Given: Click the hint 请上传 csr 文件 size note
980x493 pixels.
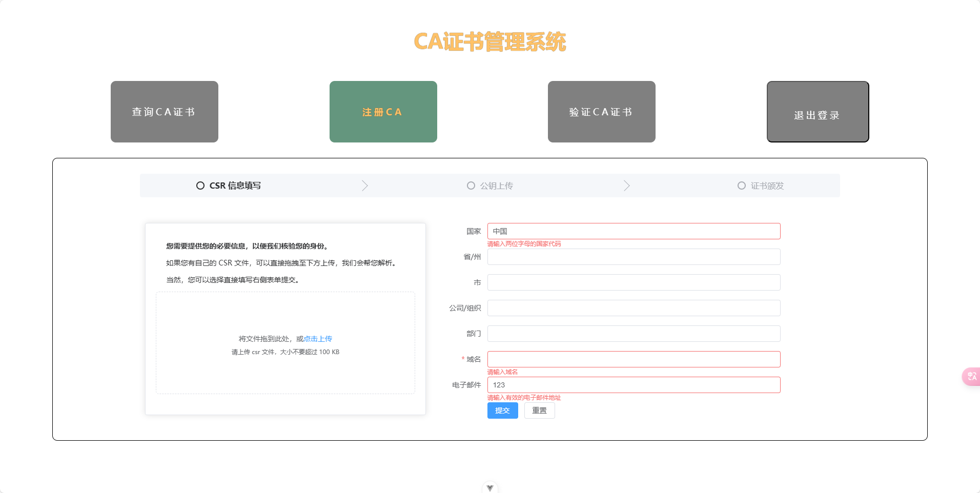Looking at the screenshot, I should [285, 352].
